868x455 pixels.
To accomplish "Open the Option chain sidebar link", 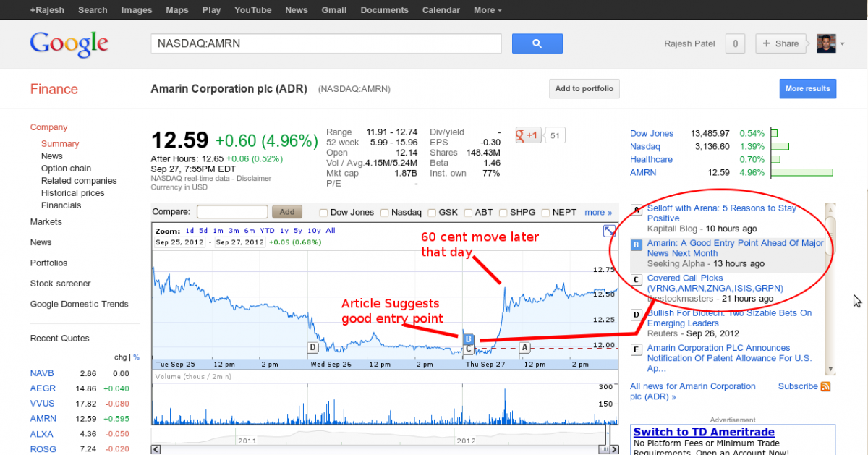I will tap(66, 169).
